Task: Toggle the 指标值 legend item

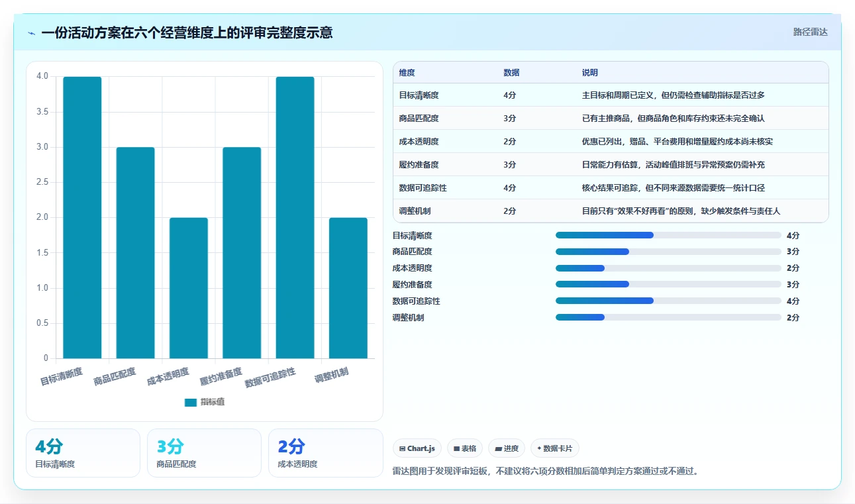Action: pos(205,402)
